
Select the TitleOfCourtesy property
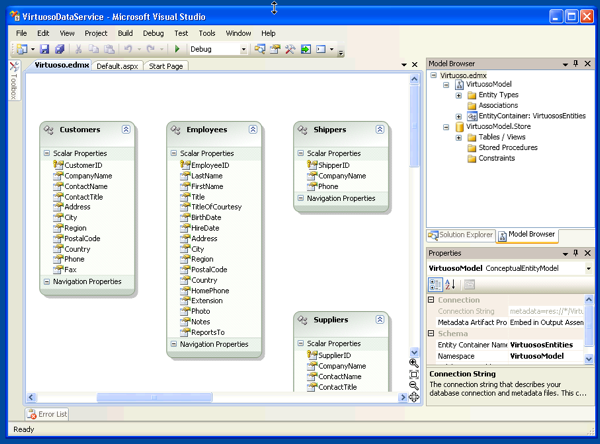(211, 207)
